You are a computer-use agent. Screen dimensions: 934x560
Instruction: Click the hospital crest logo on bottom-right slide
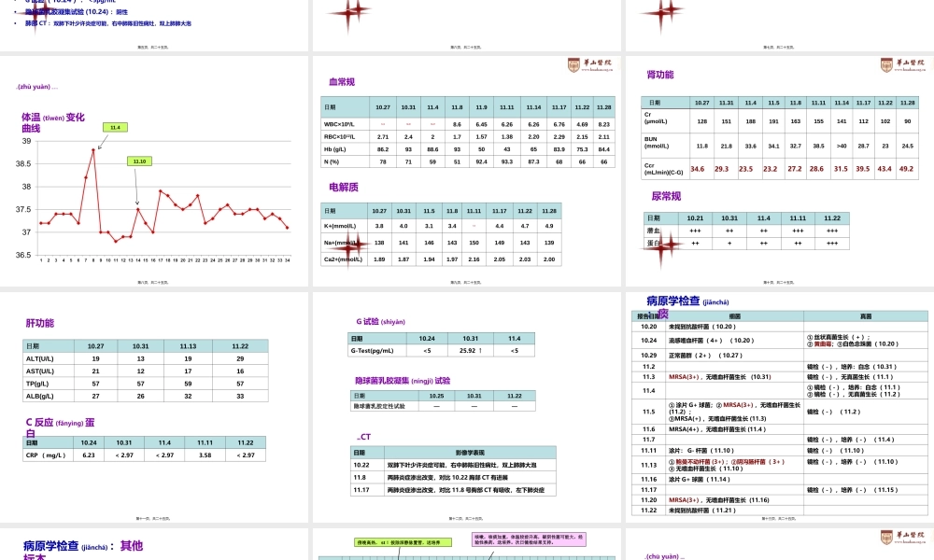coord(885,537)
